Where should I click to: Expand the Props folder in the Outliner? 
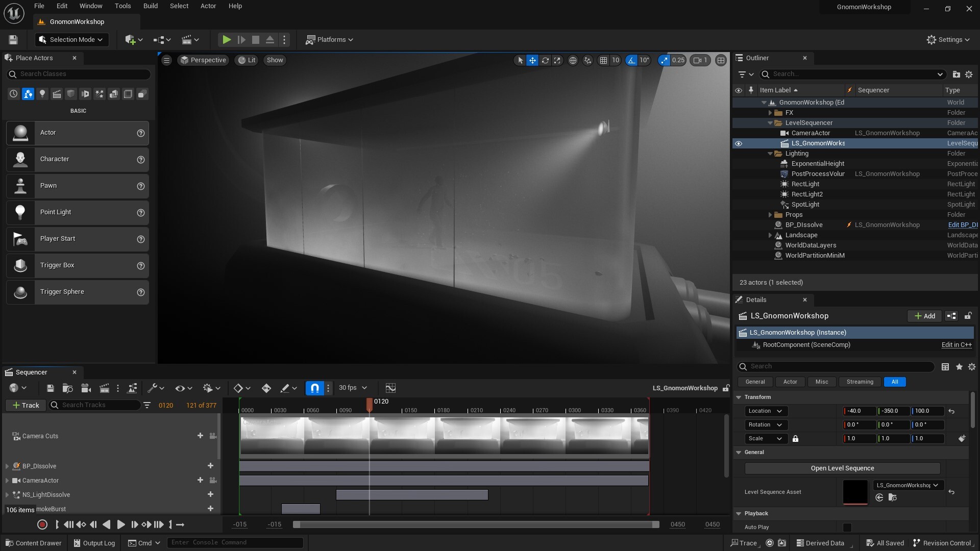770,214
